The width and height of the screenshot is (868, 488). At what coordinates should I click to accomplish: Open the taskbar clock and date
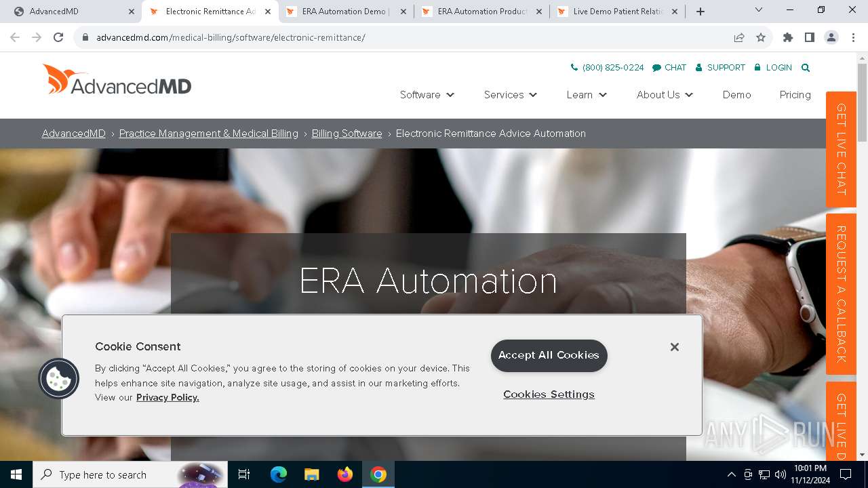[810, 474]
